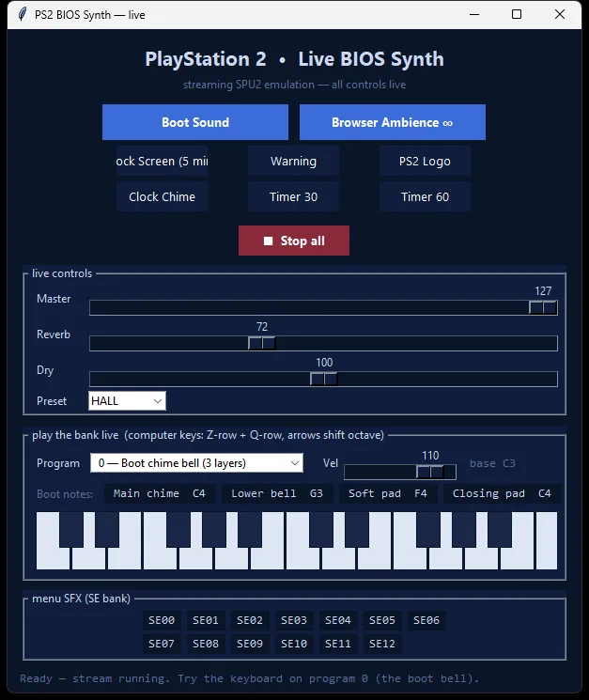This screenshot has width=589, height=700.
Task: Minimize the PS2 BIOS Synth window
Action: [x=474, y=14]
